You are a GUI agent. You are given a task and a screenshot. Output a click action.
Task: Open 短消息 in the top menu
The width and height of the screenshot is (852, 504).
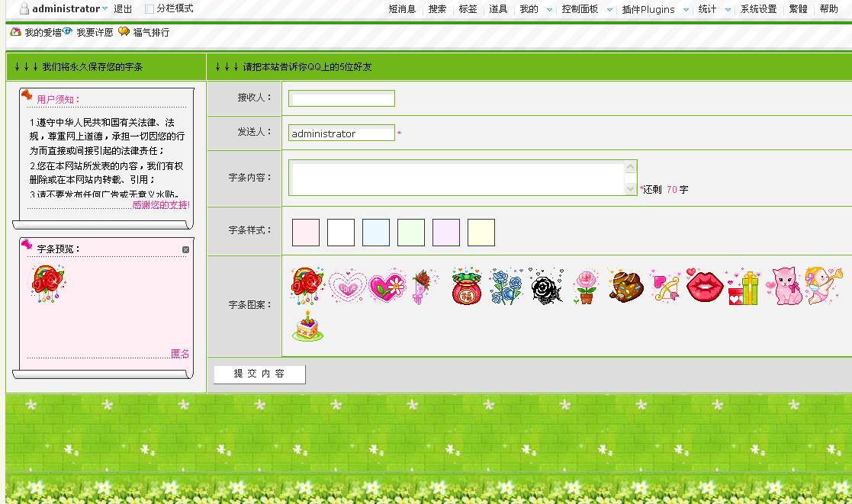[x=402, y=9]
